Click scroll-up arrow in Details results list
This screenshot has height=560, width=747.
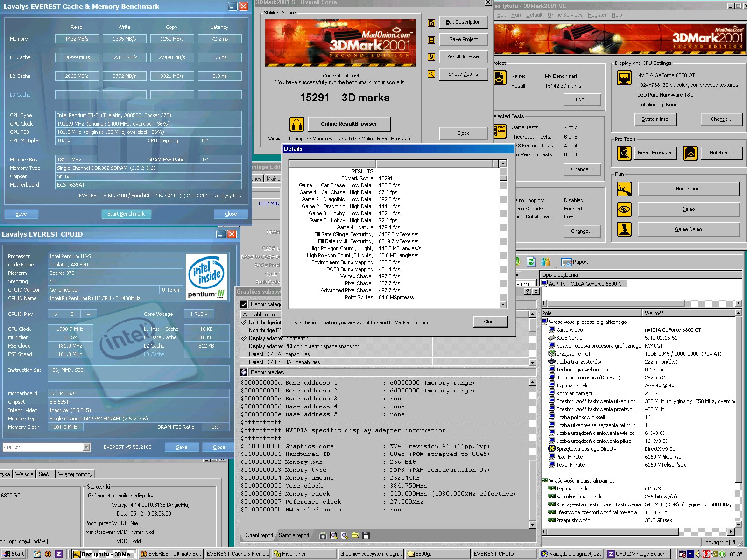pyautogui.click(x=503, y=163)
